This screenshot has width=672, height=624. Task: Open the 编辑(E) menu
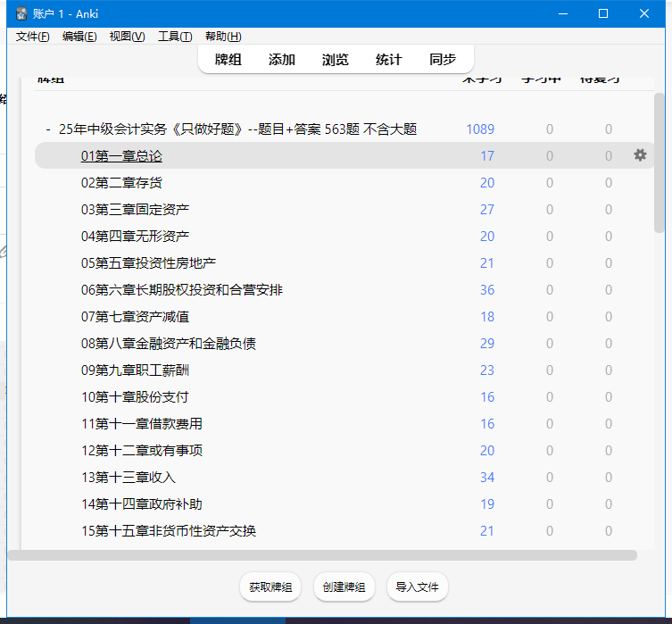[x=79, y=37]
